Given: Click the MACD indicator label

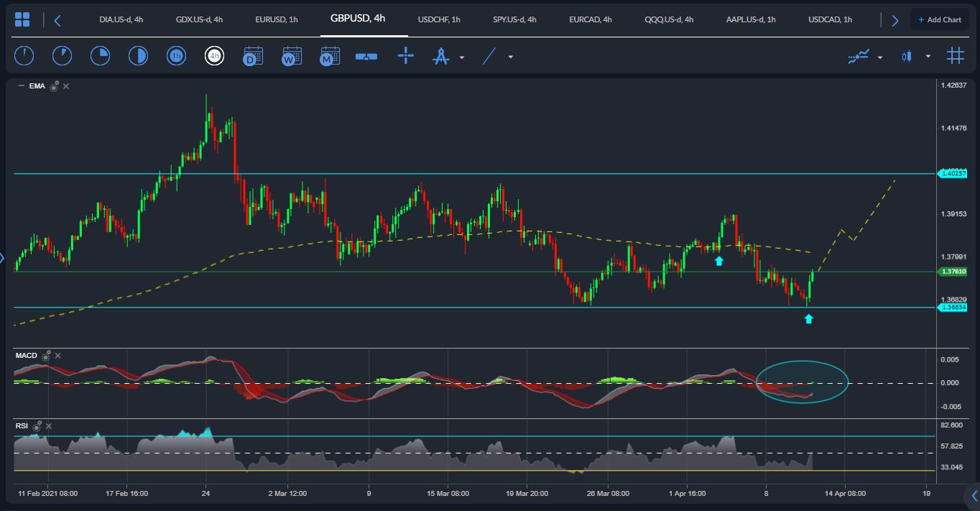Looking at the screenshot, I should pos(27,355).
